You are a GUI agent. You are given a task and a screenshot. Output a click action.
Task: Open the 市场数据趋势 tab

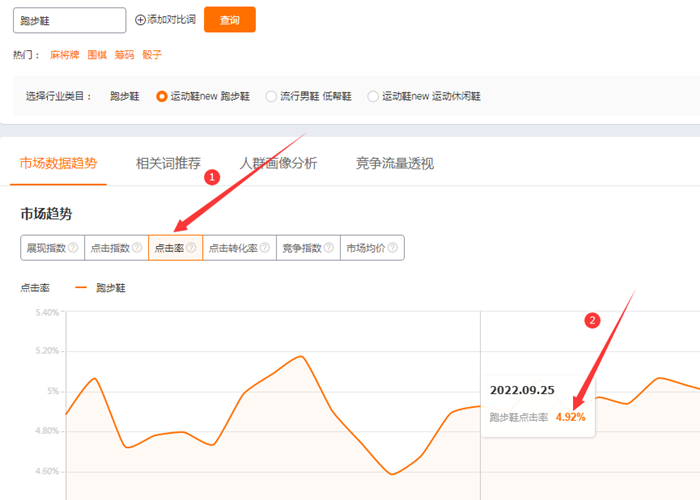point(59,163)
